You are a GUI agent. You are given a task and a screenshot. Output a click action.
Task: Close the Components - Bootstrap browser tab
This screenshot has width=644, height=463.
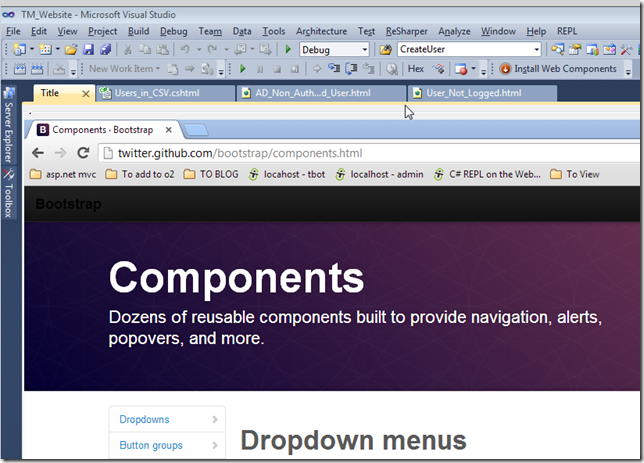[x=168, y=130]
